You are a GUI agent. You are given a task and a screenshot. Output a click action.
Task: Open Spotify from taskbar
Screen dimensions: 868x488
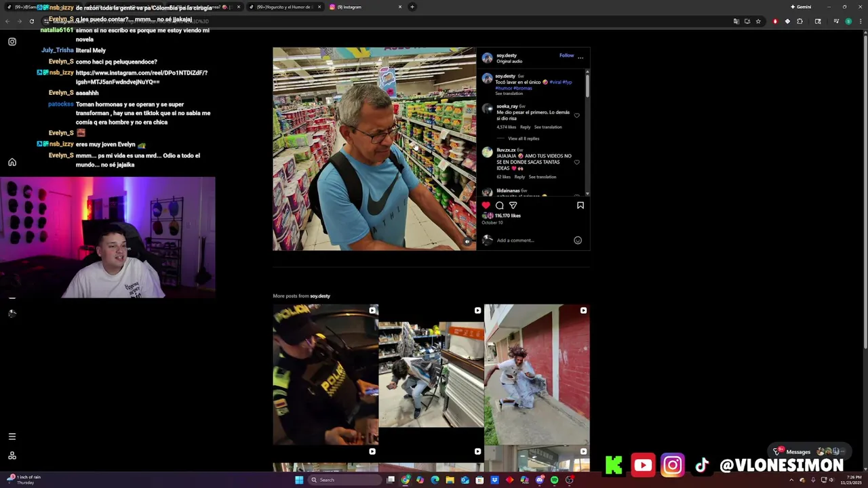pos(555,480)
